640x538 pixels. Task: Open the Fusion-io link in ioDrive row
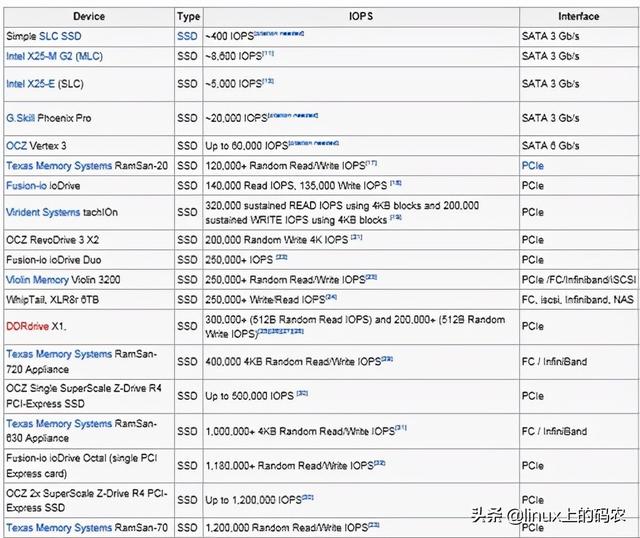[26, 186]
